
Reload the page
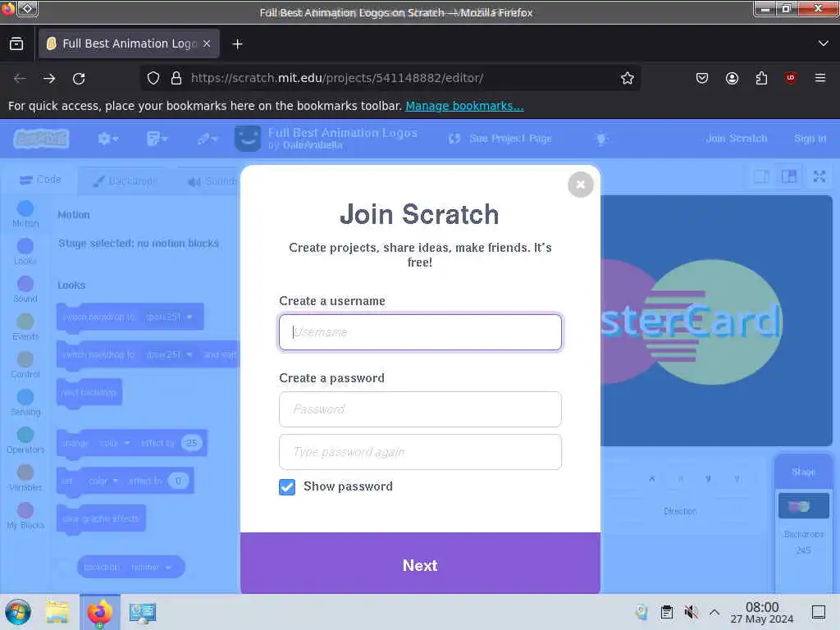[x=79, y=78]
